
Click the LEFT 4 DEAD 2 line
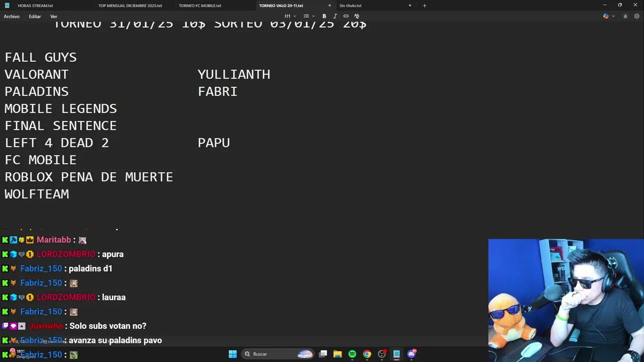click(57, 143)
